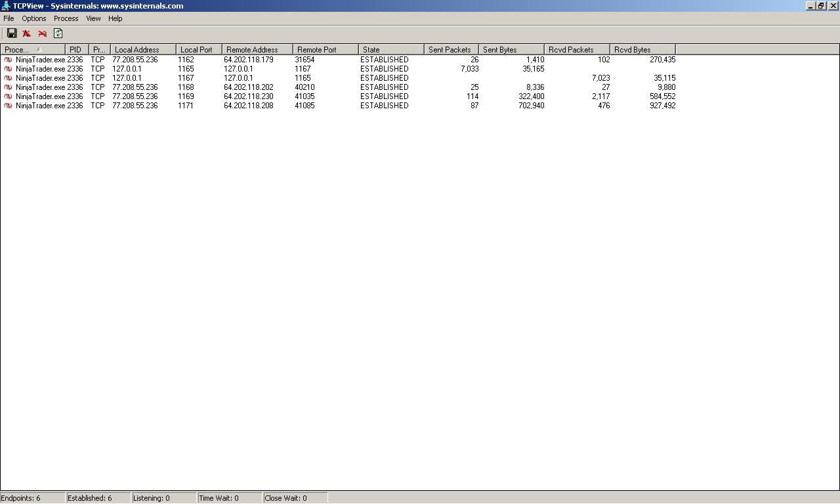Click remote port 31654
Image resolution: width=840 pixels, height=504 pixels.
click(x=305, y=60)
